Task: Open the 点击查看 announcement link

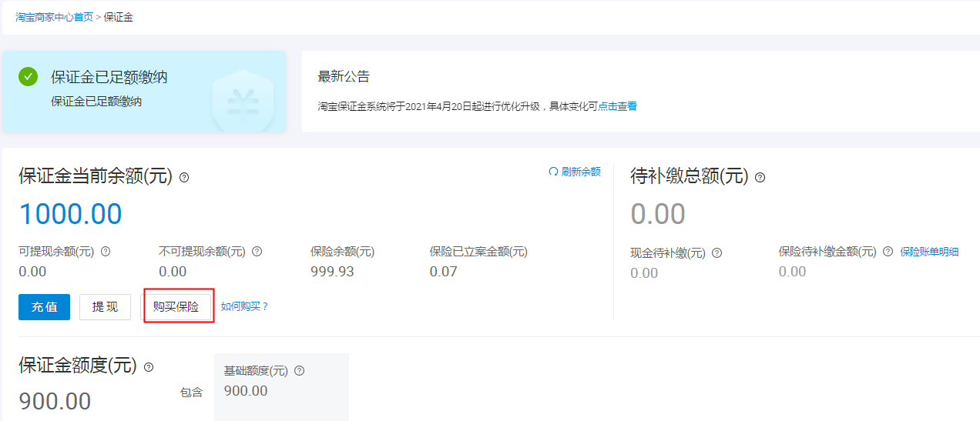Action: [x=618, y=106]
